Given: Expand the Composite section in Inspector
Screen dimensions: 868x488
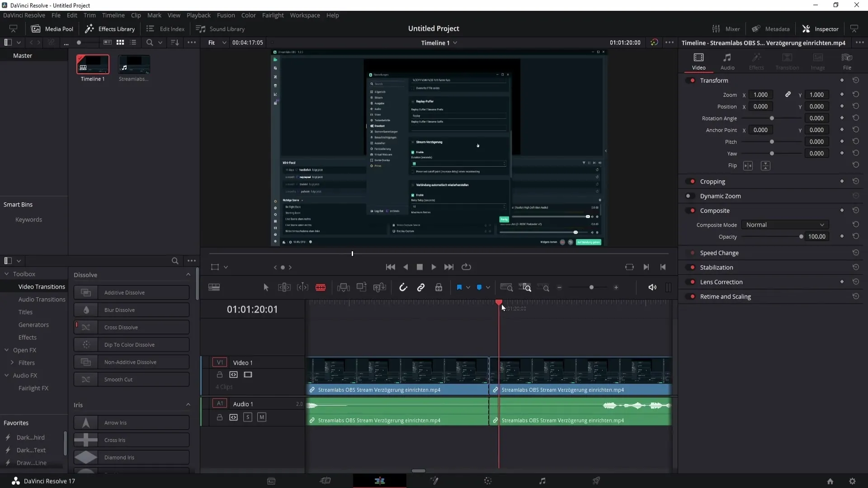Looking at the screenshot, I should (x=715, y=210).
